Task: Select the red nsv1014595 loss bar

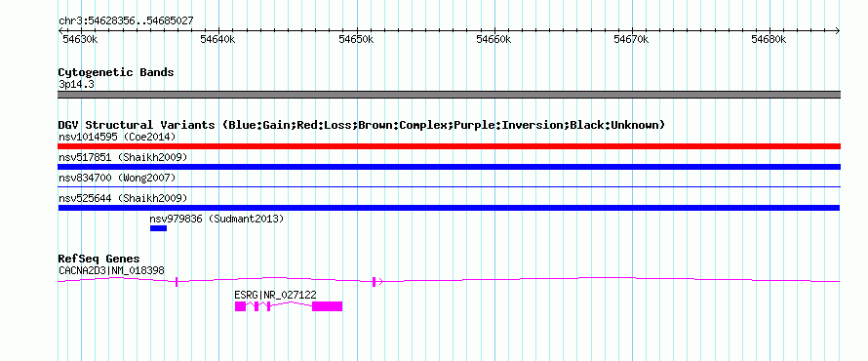Action: 449,146
